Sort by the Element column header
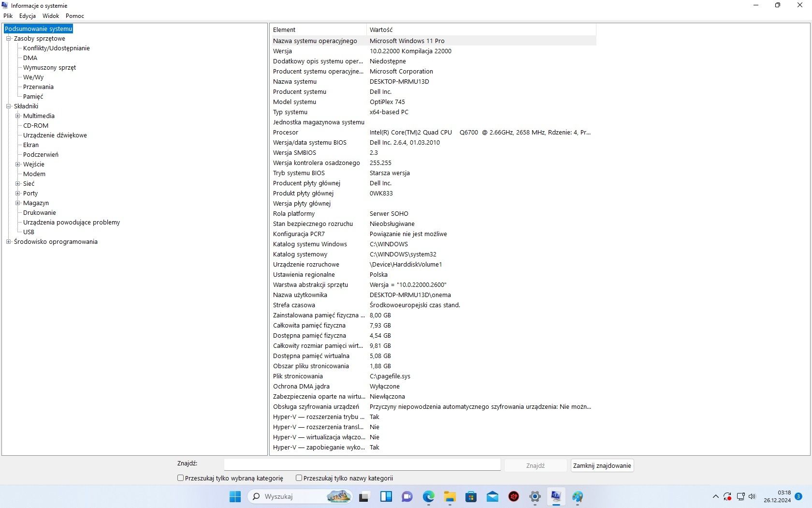Image resolution: width=812 pixels, height=508 pixels. tap(318, 30)
